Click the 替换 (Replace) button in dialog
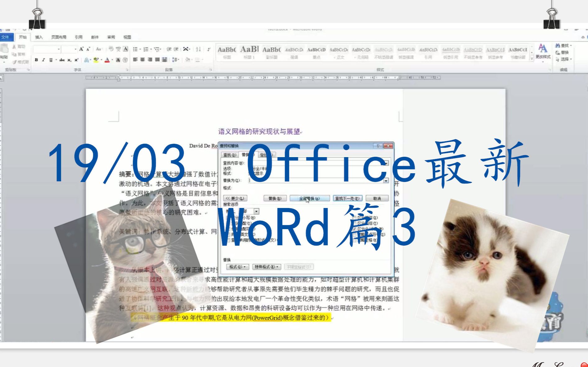588x367 pixels. [x=275, y=198]
